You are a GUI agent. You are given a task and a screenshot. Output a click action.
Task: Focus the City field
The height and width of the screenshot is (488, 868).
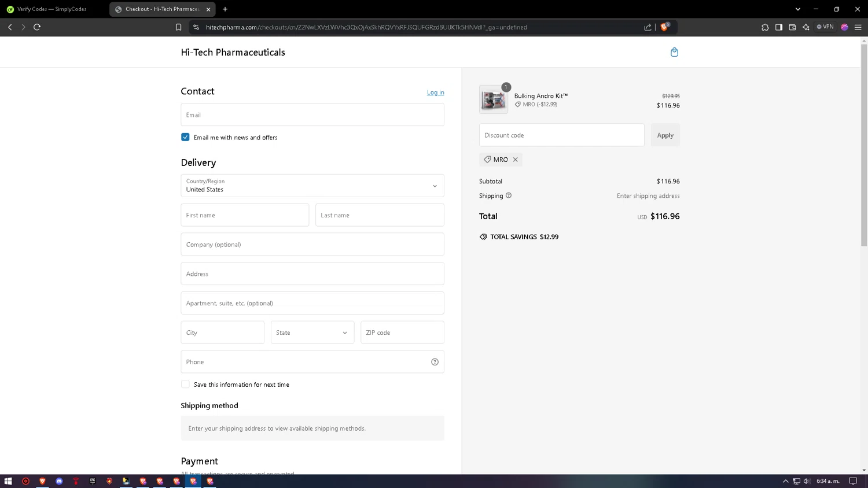point(223,332)
